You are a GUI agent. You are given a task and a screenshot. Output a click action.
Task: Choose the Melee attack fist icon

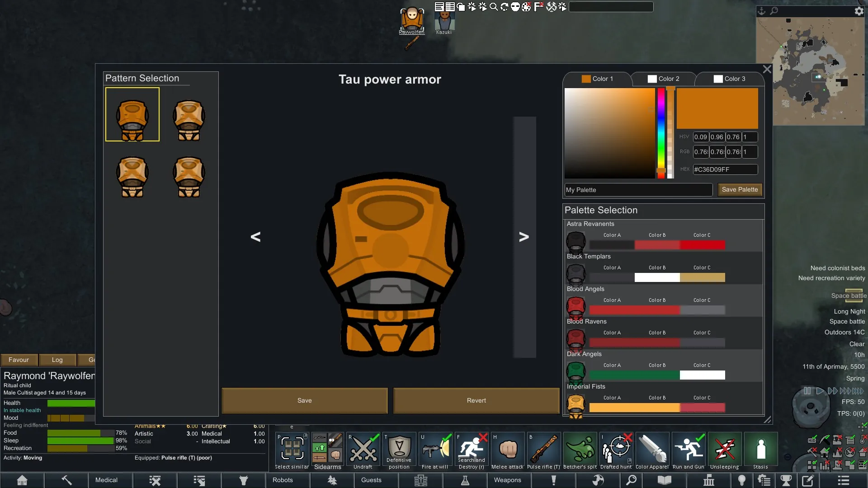tap(508, 448)
